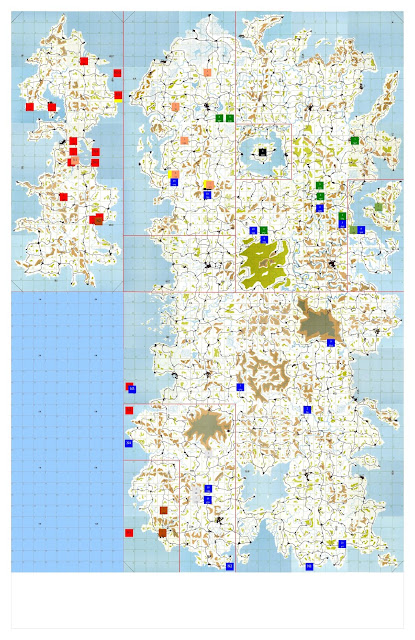Click the blue sea counter west of the spiky plateau
This screenshot has height=640, width=415.
click(x=129, y=443)
